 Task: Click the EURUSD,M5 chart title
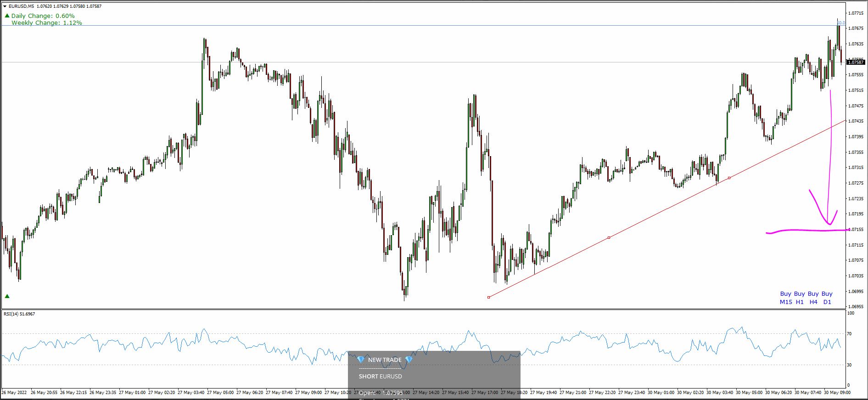click(21, 6)
